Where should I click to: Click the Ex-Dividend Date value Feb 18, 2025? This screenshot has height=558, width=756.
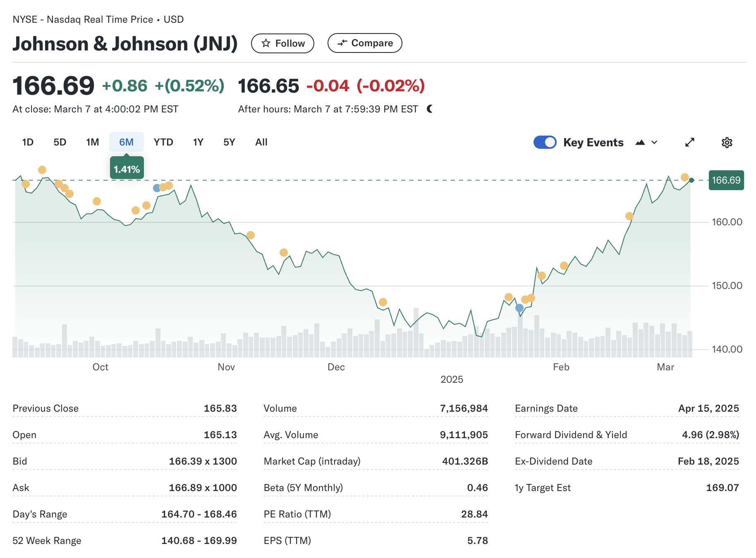click(708, 461)
